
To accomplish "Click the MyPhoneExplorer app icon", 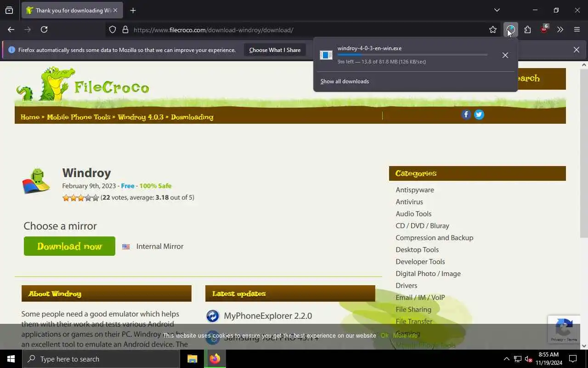I will (213, 316).
